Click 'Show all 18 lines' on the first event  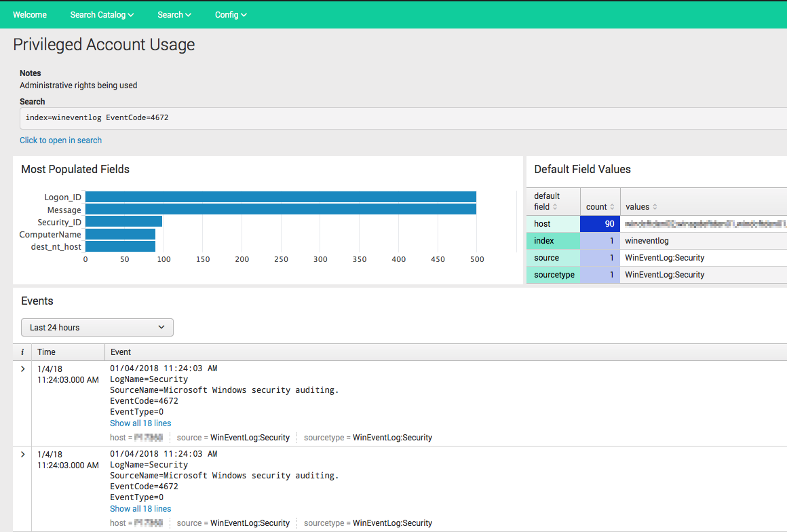click(140, 423)
